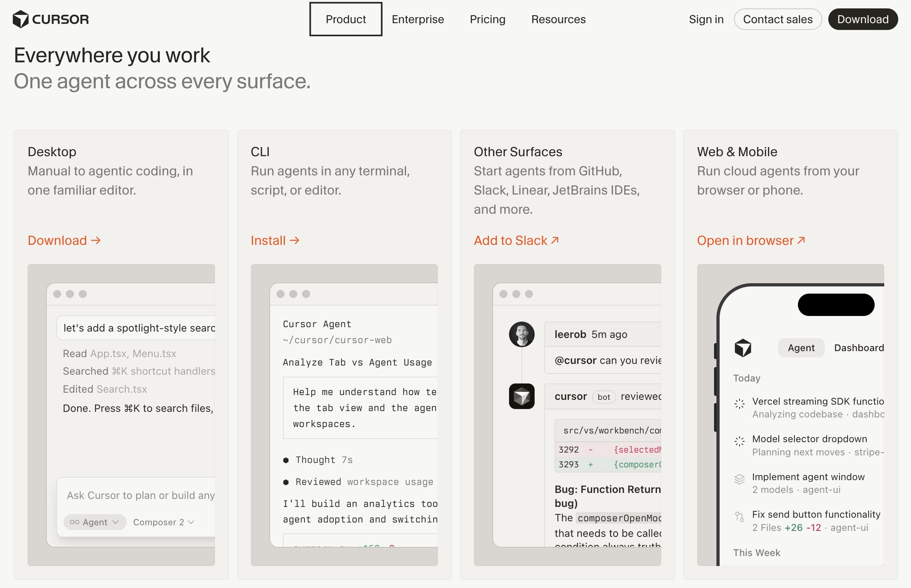Click spinner icon beside Vercel streaming SDK task

(740, 404)
